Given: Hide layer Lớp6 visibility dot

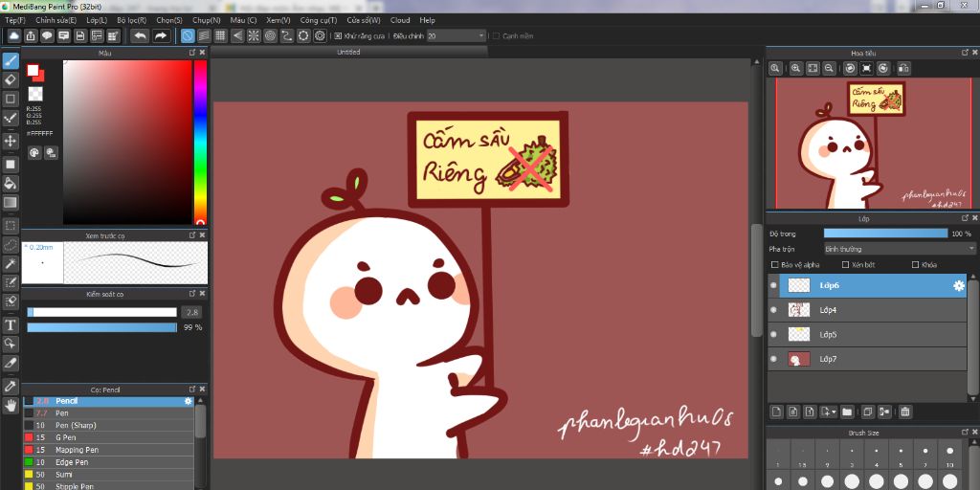Looking at the screenshot, I should coord(773,285).
